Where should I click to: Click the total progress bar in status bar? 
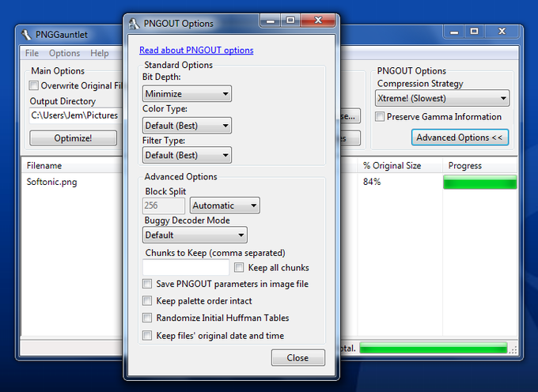click(434, 349)
